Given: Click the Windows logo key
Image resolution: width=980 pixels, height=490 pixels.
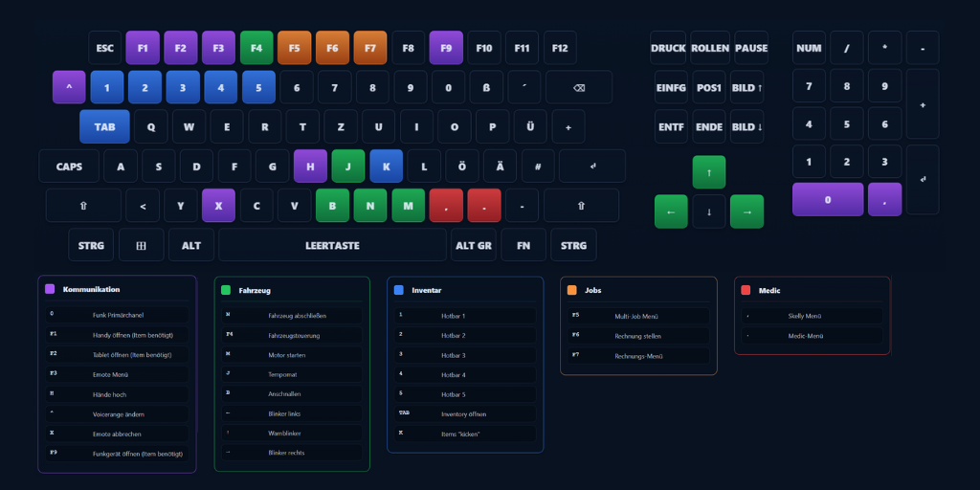Looking at the screenshot, I should tap(141, 245).
